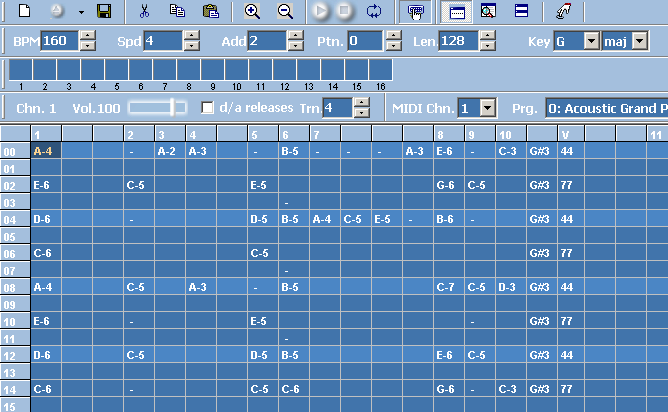Click the Copy icon in toolbar
Image resolution: width=668 pixels, height=412 pixels.
coord(177,12)
